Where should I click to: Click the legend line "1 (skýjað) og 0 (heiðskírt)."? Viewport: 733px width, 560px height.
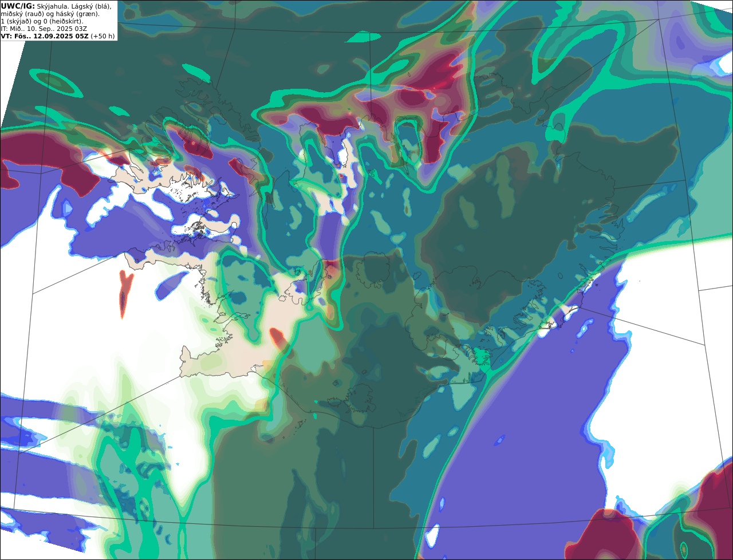42,21
